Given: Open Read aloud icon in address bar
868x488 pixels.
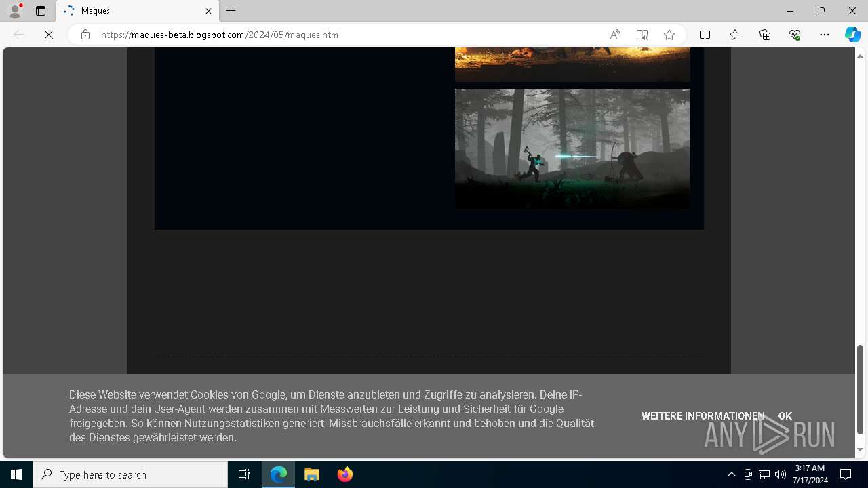Looking at the screenshot, I should [x=615, y=35].
